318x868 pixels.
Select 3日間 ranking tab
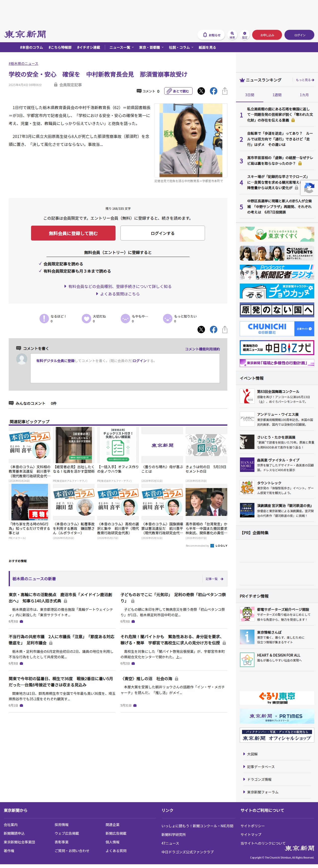click(250, 95)
